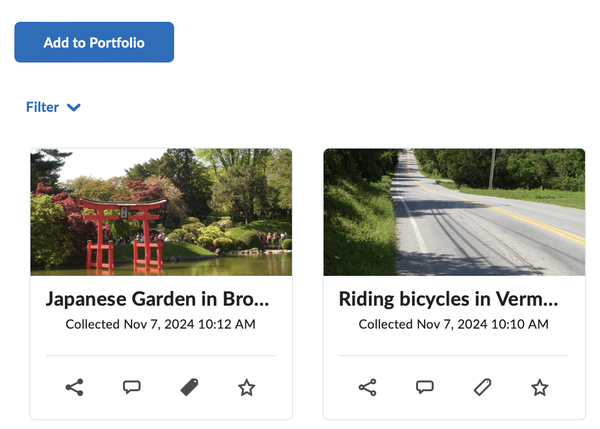Open the Riding bicycles in Verm... title

coord(448,299)
